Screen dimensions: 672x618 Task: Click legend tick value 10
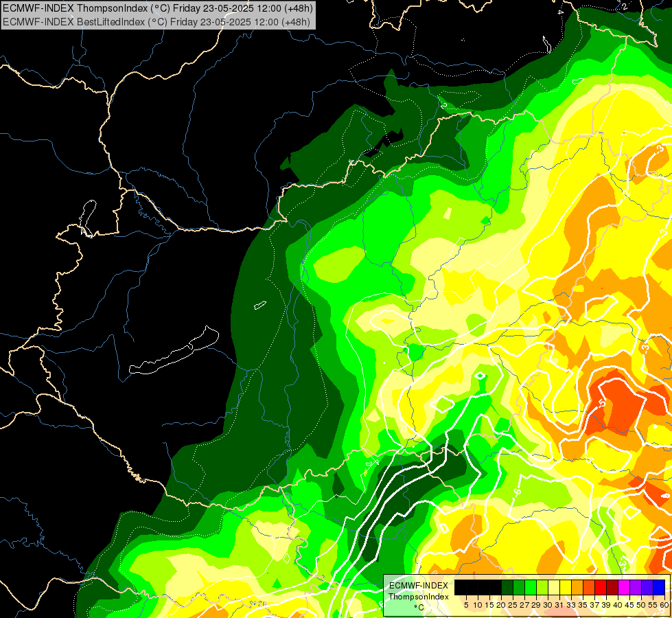(478, 605)
